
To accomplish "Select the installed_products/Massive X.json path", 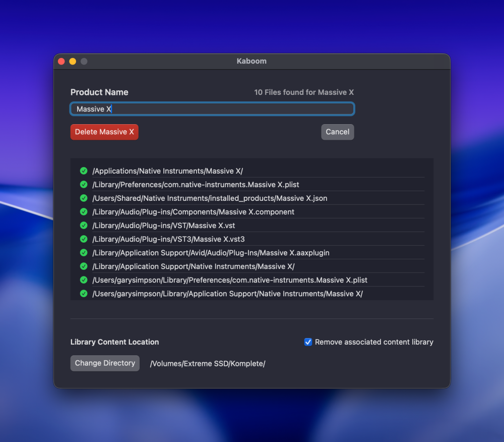I will (x=210, y=198).
